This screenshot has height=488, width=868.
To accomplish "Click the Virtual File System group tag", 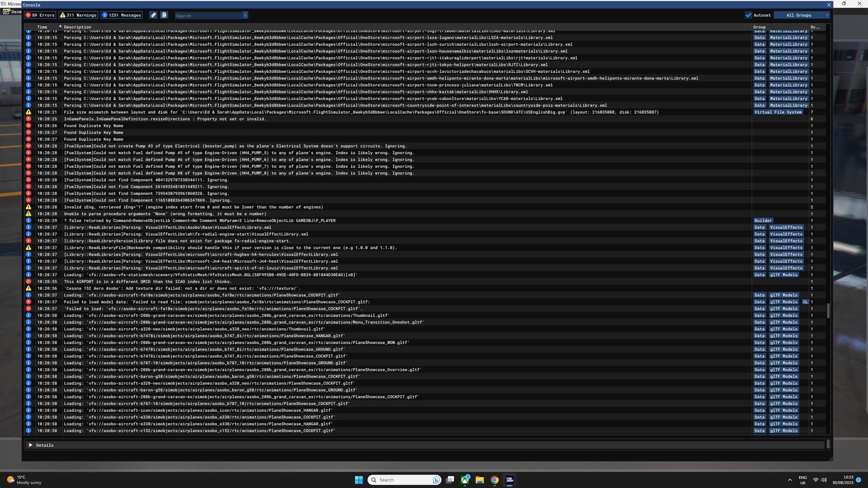I will 778,112.
